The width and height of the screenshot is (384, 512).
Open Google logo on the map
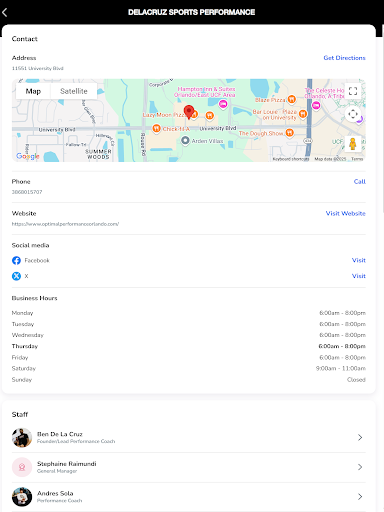point(28,156)
